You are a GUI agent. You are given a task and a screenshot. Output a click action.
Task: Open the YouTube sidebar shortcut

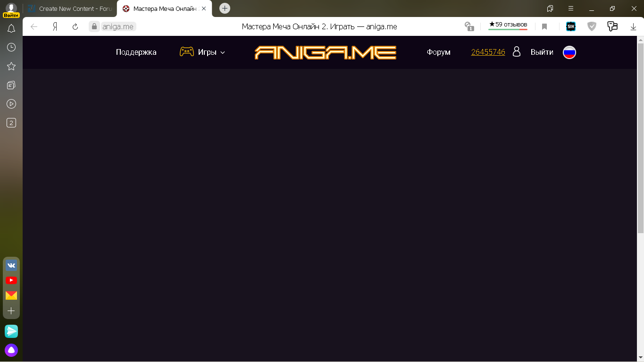[x=11, y=280]
